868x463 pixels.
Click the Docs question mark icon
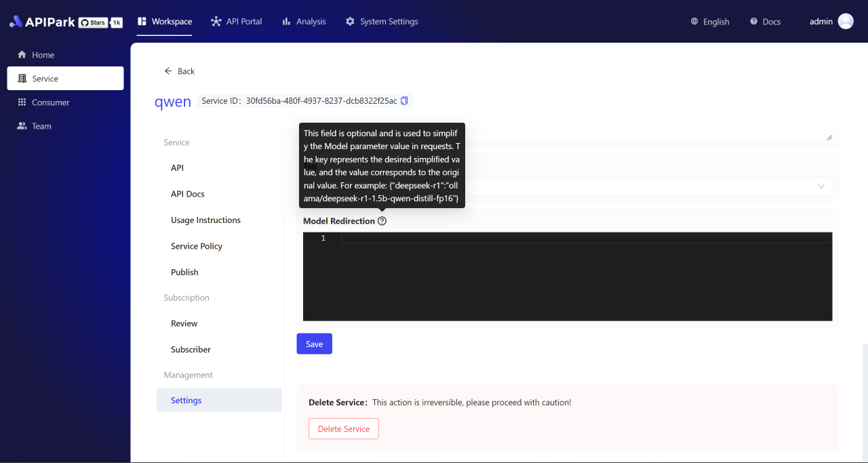point(753,22)
